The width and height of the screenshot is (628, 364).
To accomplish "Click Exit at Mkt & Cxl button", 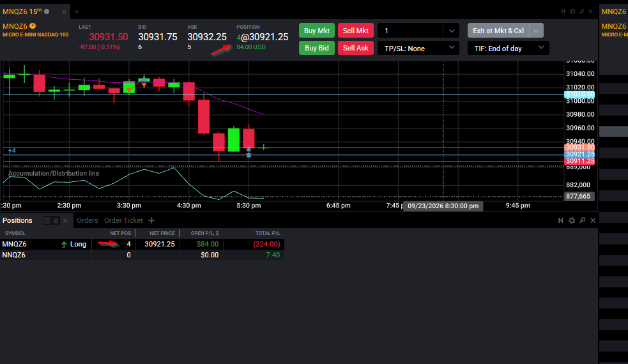I will tap(498, 31).
